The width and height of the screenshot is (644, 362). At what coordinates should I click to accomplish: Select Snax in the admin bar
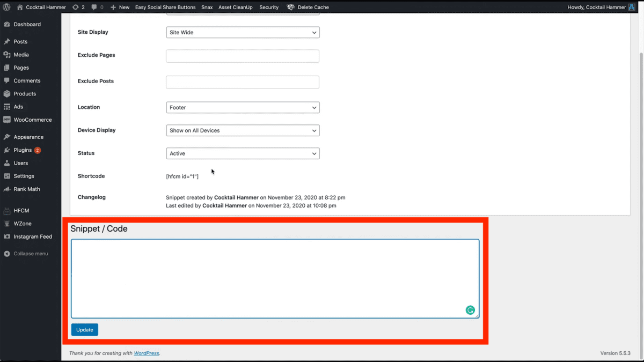pos(207,7)
